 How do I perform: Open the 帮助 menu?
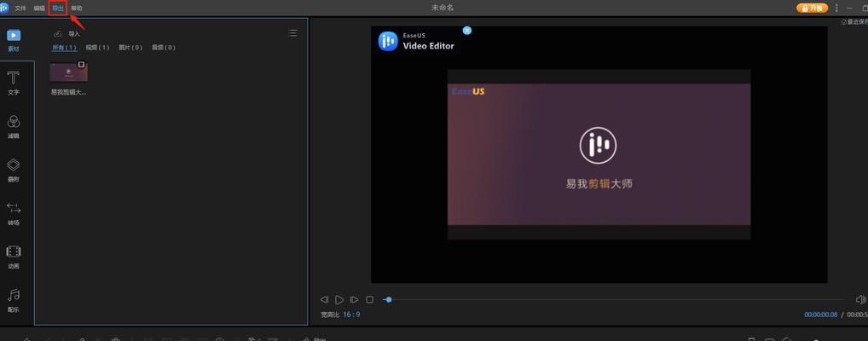(77, 9)
